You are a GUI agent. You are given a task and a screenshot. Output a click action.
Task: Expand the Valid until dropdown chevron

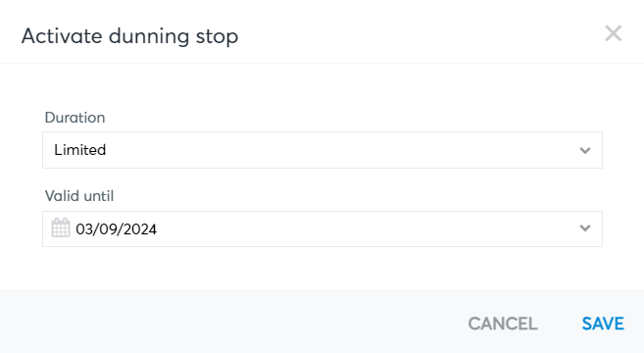[585, 228]
